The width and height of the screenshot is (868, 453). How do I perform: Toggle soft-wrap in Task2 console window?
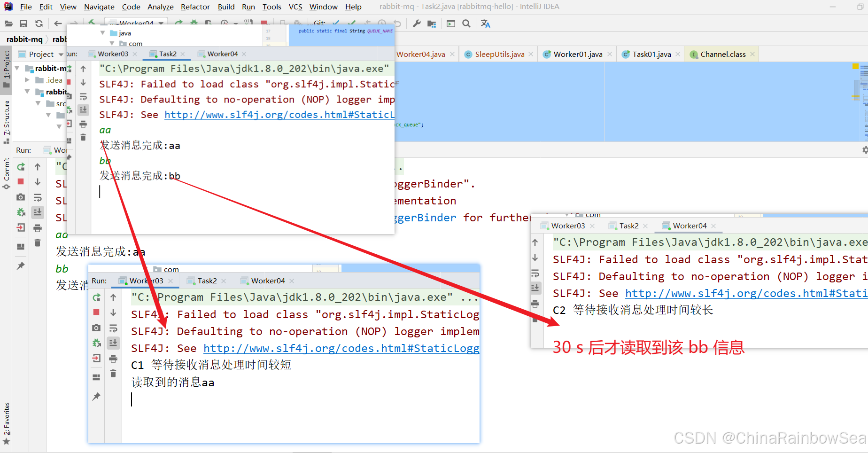click(83, 97)
